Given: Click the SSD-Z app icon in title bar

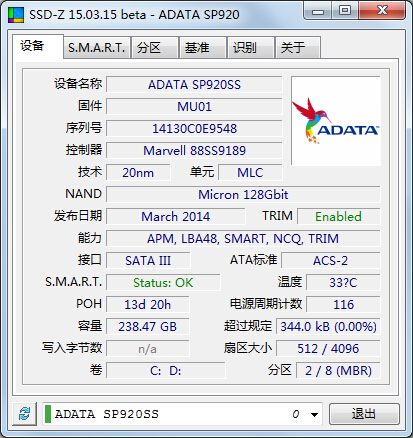Looking at the screenshot, I should tap(16, 14).
